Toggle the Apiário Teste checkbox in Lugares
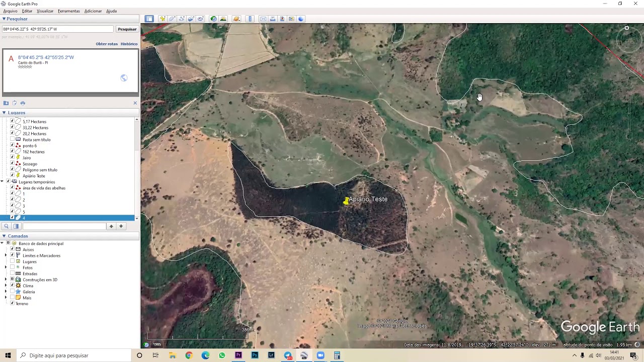The image size is (644, 362). point(13,175)
